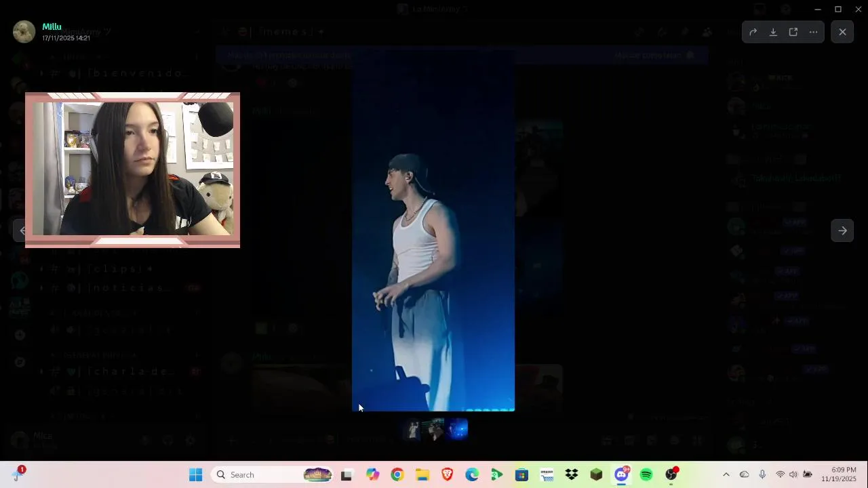Minimize the Discord window
Image resolution: width=868 pixels, height=488 pixels.
tap(817, 9)
